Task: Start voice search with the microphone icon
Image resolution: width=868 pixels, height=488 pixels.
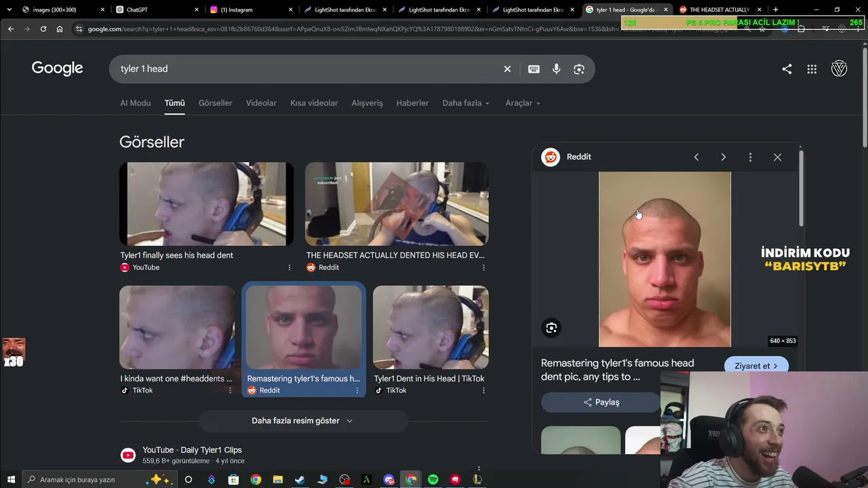Action: pos(556,69)
